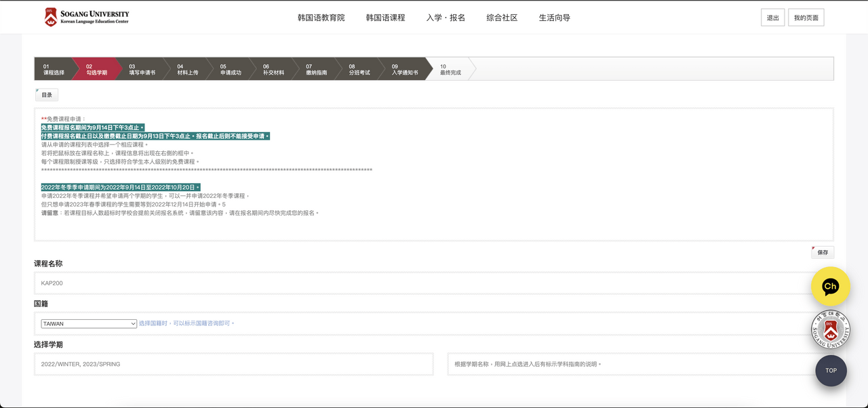Click the 目录 button
Screen dimensions: 868x408
47,95
